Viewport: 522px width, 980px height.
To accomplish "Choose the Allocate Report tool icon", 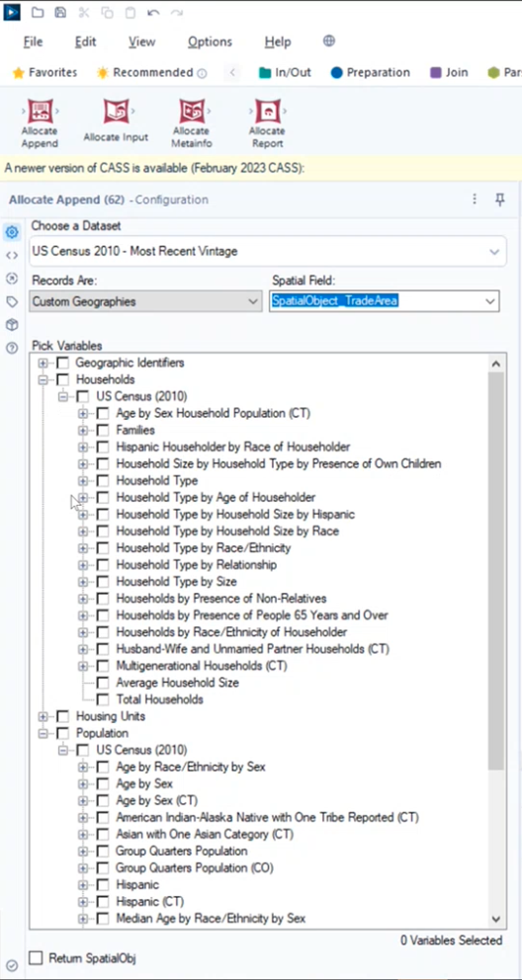I will (267, 112).
